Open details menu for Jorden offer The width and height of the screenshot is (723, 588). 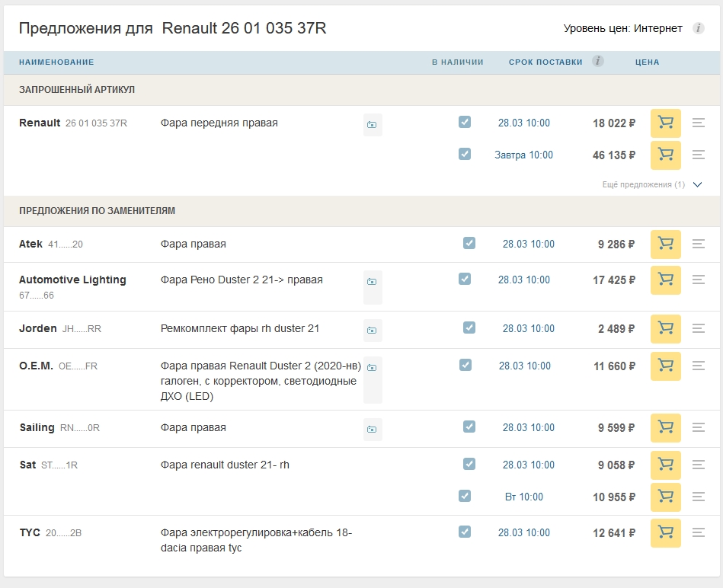coord(698,328)
